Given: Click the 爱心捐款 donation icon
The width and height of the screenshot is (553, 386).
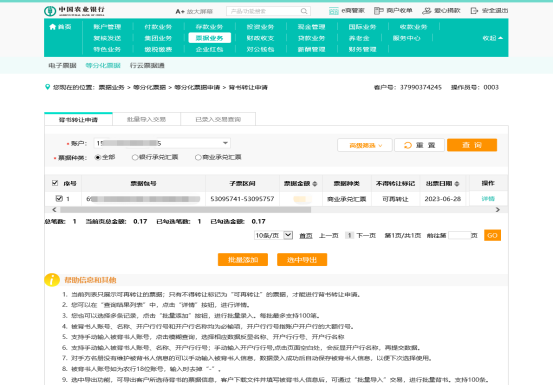Looking at the screenshot, I should (x=426, y=11).
